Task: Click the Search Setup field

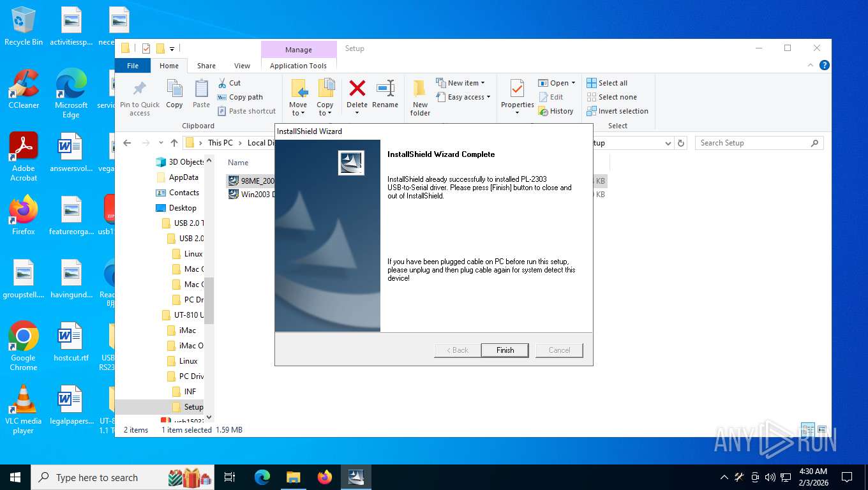Action: (759, 143)
